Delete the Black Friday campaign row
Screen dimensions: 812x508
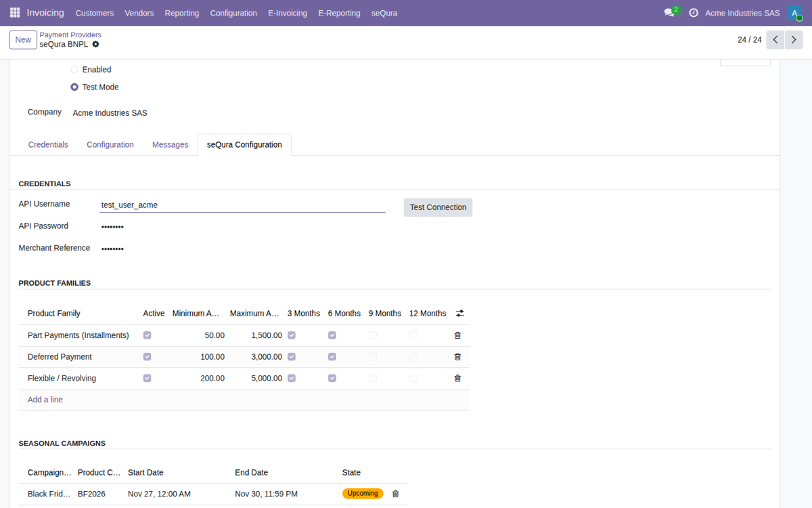click(x=396, y=494)
